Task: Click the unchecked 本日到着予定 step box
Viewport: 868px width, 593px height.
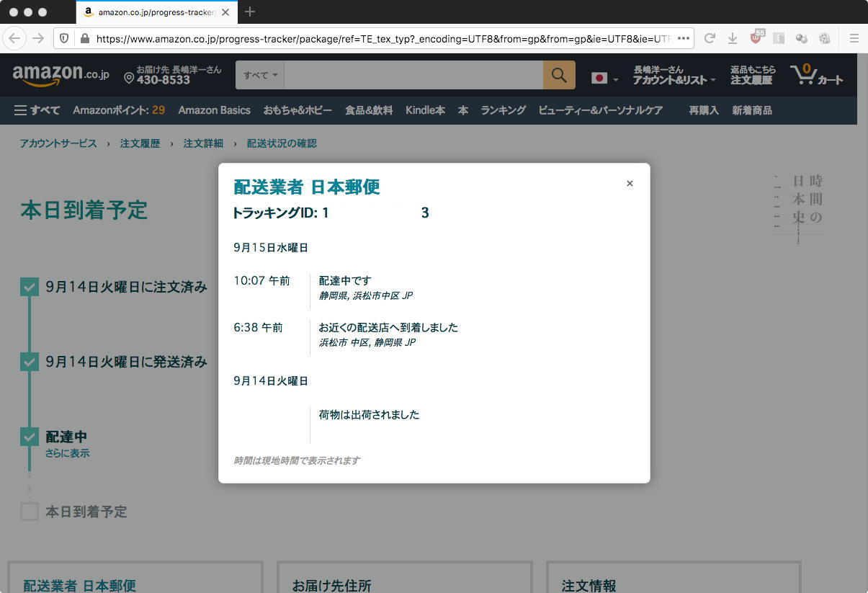Action: (29, 512)
